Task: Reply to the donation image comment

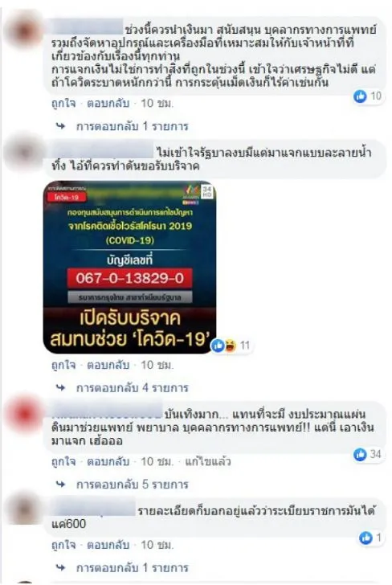Action: [108, 365]
